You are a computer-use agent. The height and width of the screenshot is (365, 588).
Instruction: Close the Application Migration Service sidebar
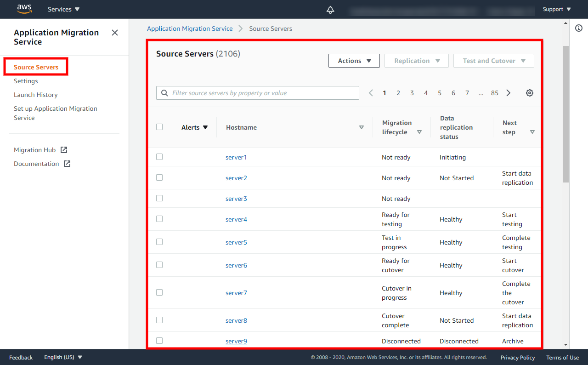(x=115, y=33)
